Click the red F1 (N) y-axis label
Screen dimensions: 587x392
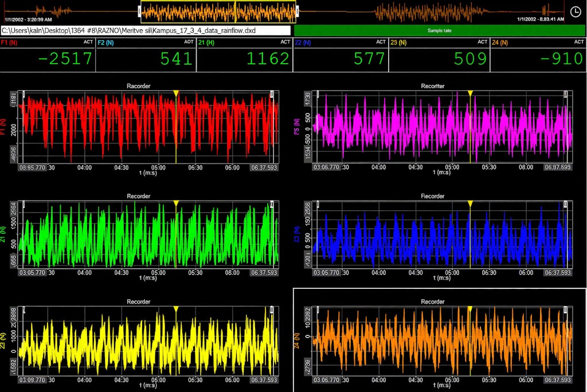click(3, 127)
